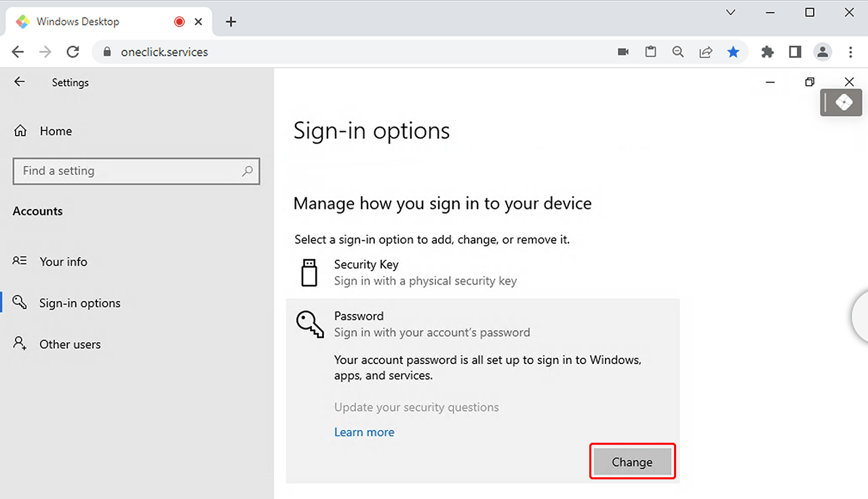Open Your info accounts page
Viewport: 868px width, 499px height.
(63, 262)
